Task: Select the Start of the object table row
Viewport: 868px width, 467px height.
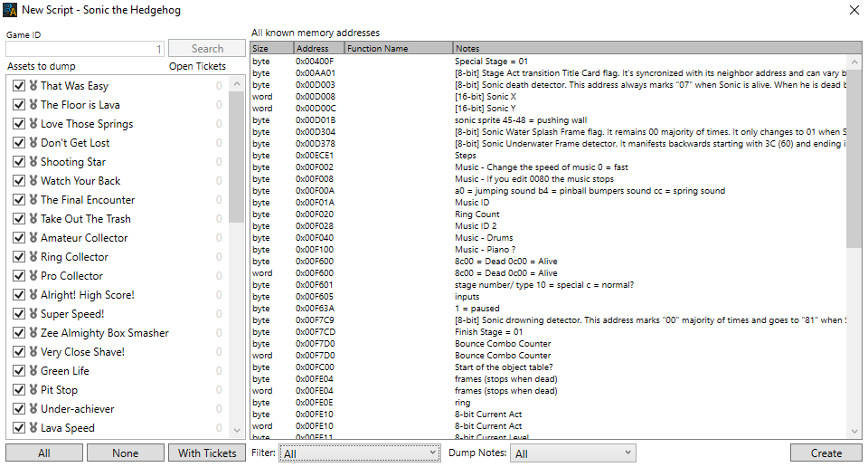Action: click(548, 367)
